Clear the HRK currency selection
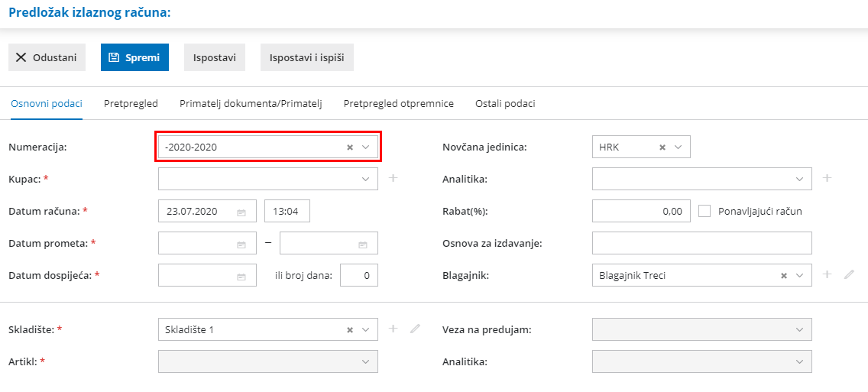The height and width of the screenshot is (392, 868). pos(662,147)
